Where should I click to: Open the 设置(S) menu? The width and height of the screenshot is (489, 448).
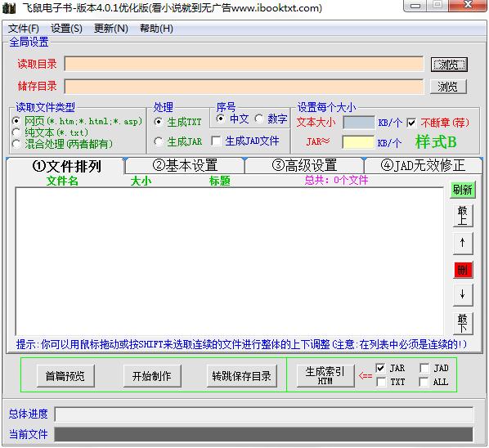click(66, 29)
